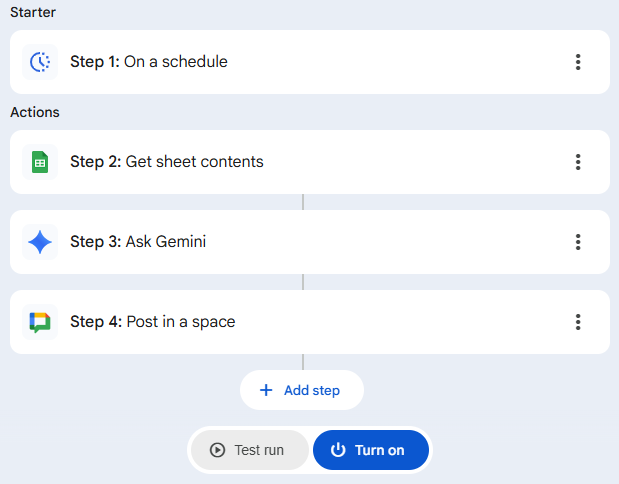Screen dimensions: 619x484
Task: Expand the Ask Gemini step options menu
Action: point(578,242)
